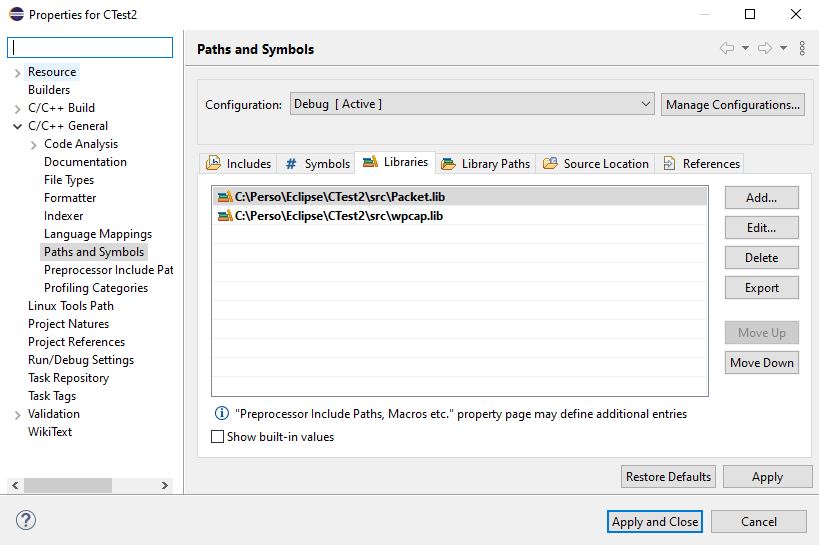Click the filter text input field
This screenshot has width=819, height=545.
click(91, 47)
